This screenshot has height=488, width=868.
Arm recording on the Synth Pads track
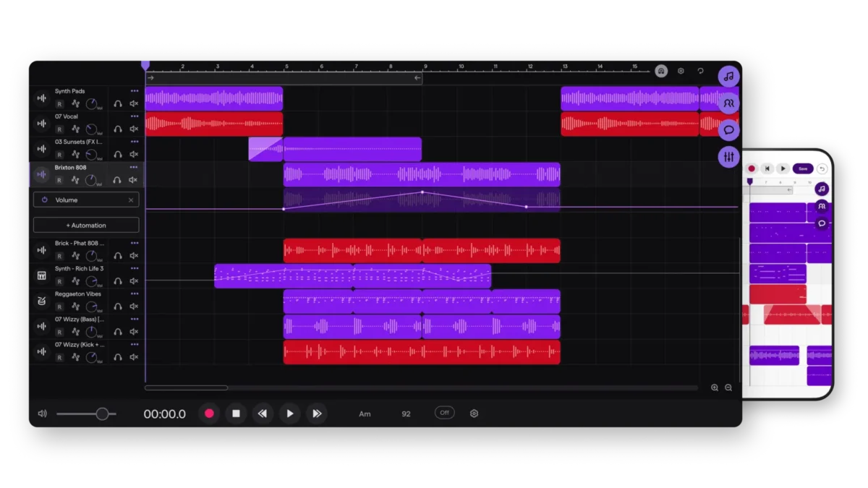coord(59,103)
